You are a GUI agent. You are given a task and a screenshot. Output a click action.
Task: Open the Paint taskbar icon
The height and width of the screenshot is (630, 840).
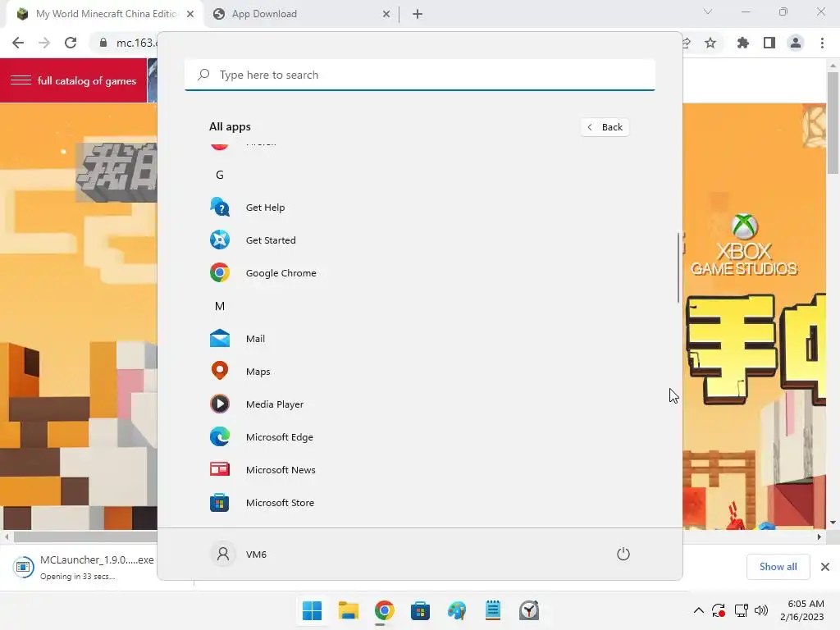[456, 610]
